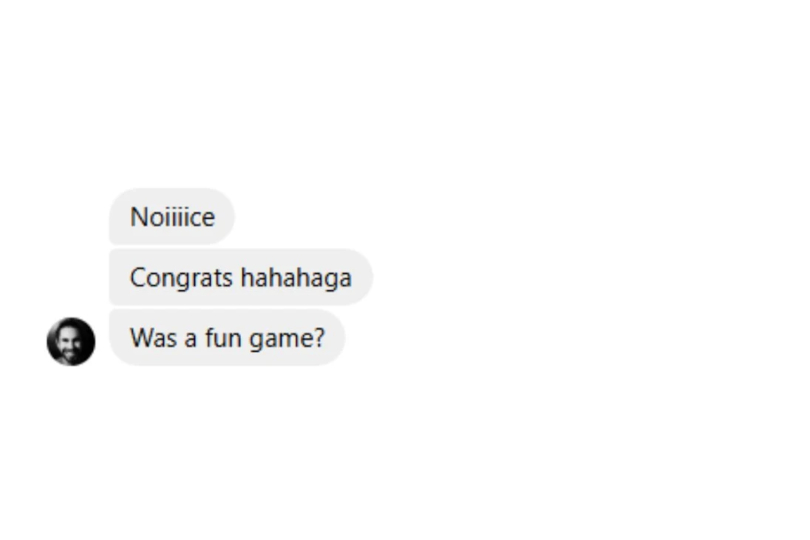Select the "Congrats hahahaga" message bubble
The width and height of the screenshot is (810, 540).
point(241,277)
